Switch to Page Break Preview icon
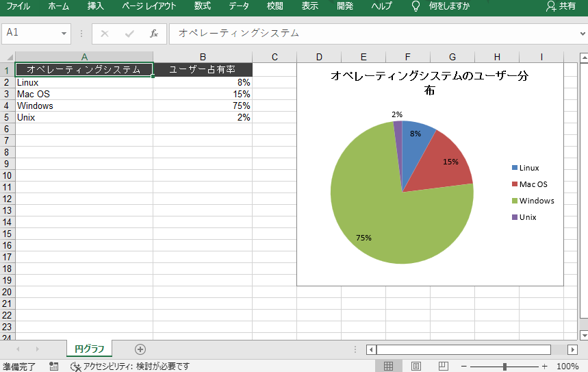588x372 pixels. tap(444, 366)
